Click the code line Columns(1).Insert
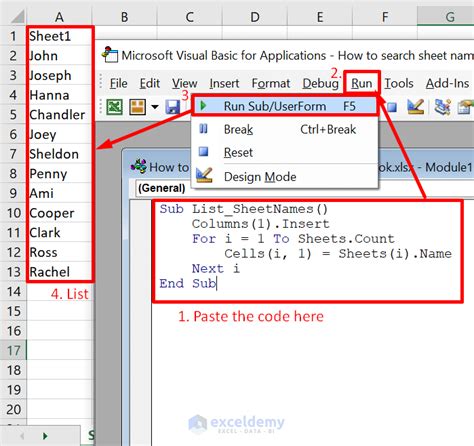This screenshot has height=446, width=474. click(x=260, y=224)
